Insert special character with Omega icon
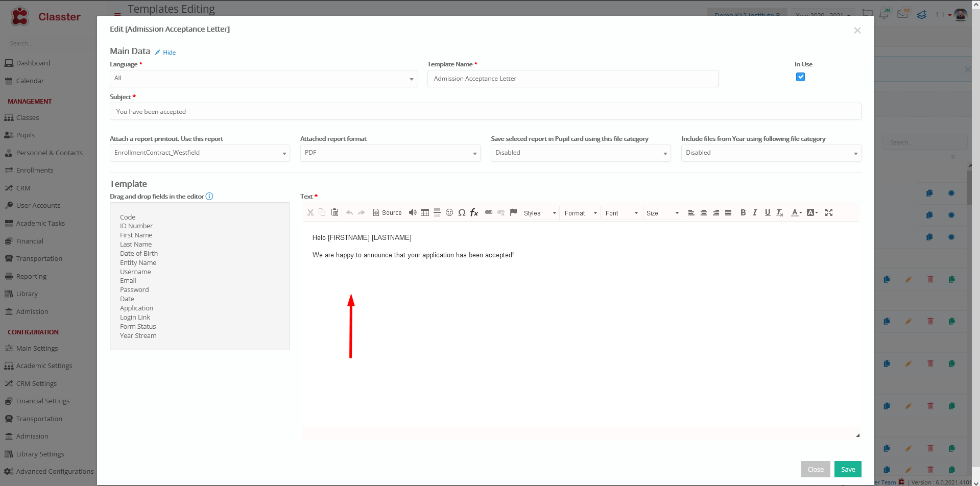Image resolution: width=980 pixels, height=486 pixels. (x=462, y=212)
